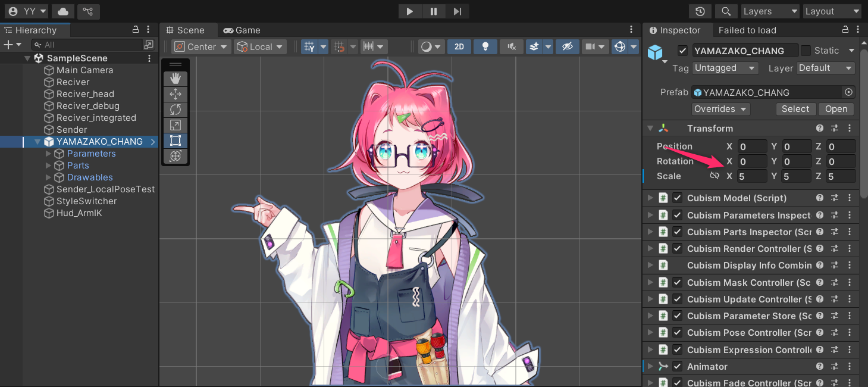Image resolution: width=868 pixels, height=387 pixels.
Task: Expand the Parameters node
Action: pos(49,154)
